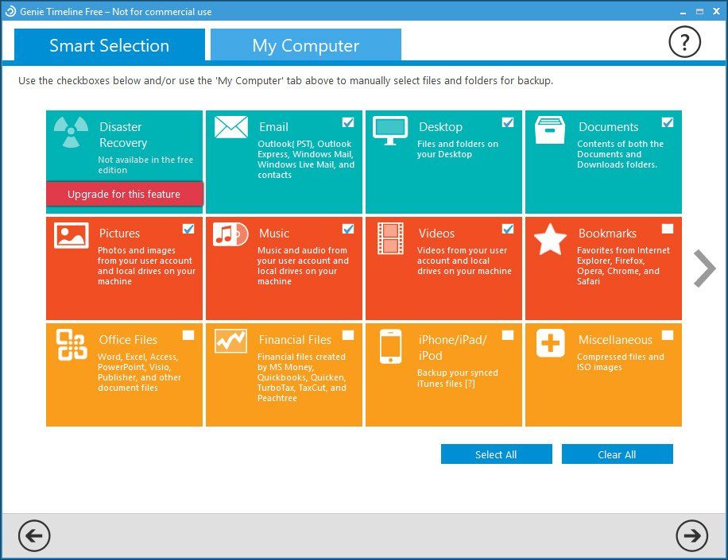
Task: Open the help question mark
Action: [x=684, y=42]
